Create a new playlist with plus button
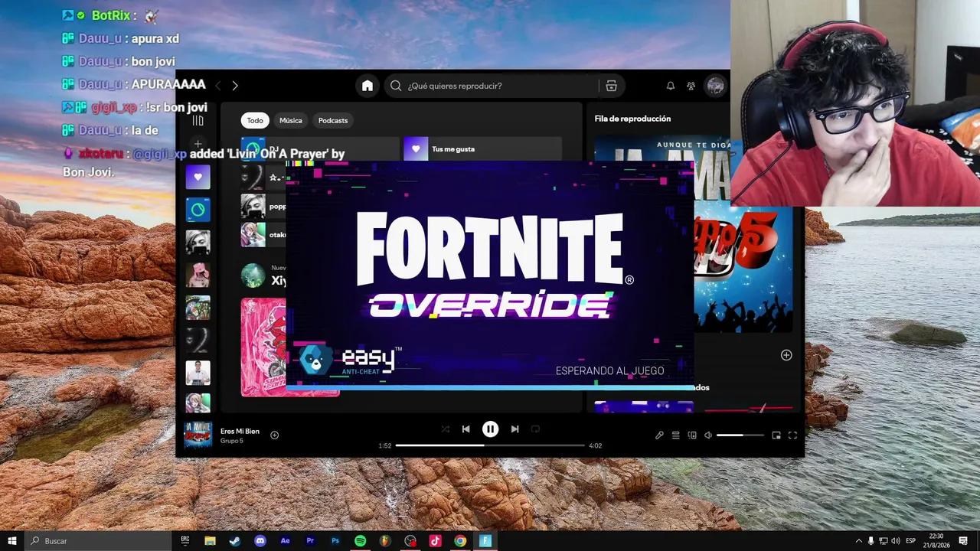 pyautogui.click(x=198, y=144)
